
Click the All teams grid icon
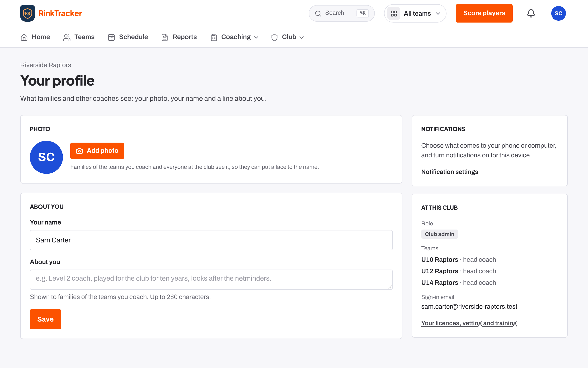point(394,13)
